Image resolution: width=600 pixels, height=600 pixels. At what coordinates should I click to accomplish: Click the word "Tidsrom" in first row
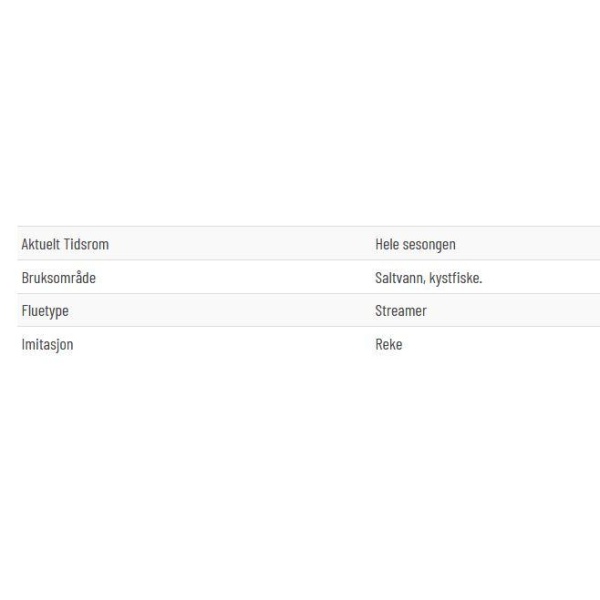[x=86, y=244]
